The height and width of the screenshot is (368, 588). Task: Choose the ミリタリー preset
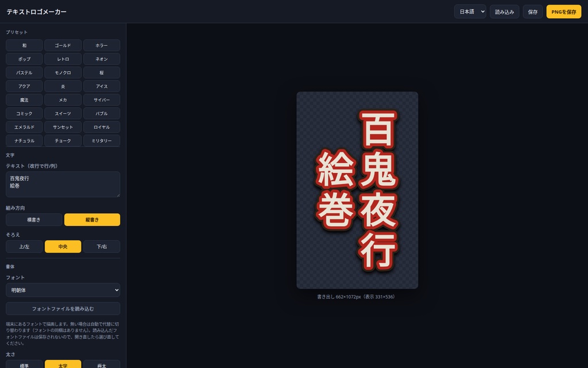[102, 141]
